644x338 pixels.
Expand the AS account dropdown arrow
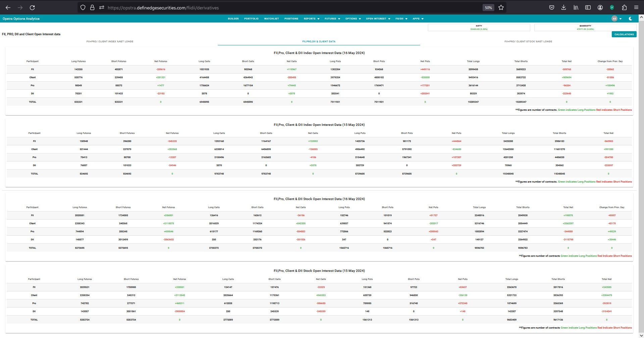point(620,18)
